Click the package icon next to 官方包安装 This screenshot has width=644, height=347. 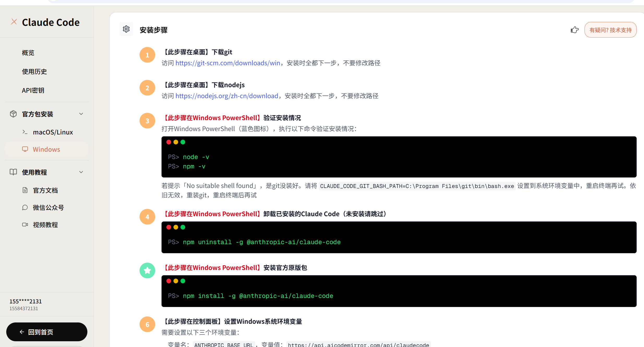13,114
